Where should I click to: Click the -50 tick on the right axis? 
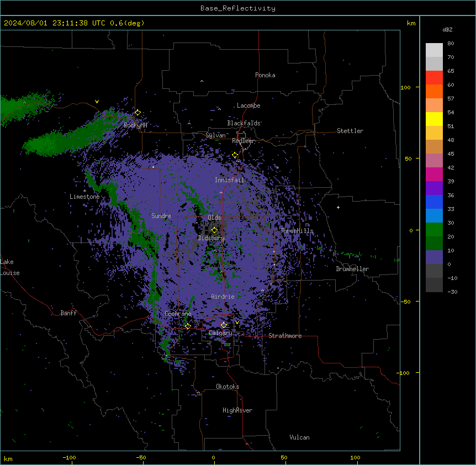tap(405, 302)
